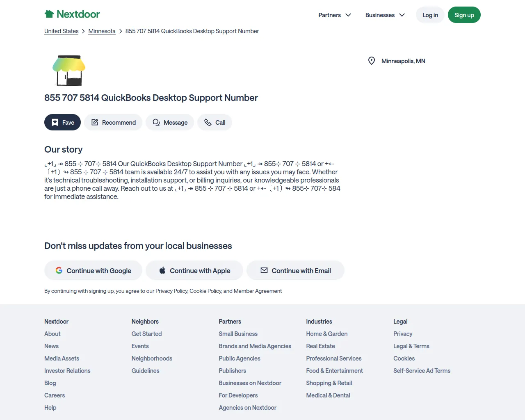
Task: Open the Food & Entertainment footer link
Action: click(335, 371)
